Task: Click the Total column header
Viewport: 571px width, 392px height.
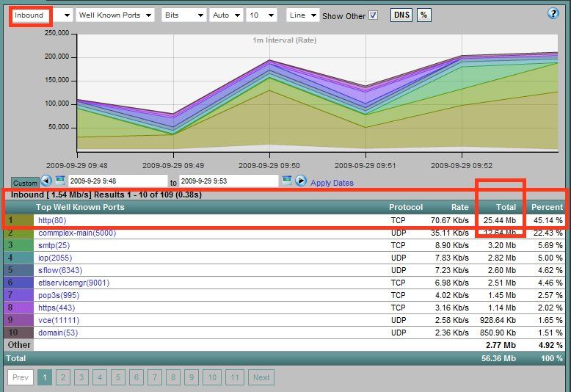Action: point(506,207)
